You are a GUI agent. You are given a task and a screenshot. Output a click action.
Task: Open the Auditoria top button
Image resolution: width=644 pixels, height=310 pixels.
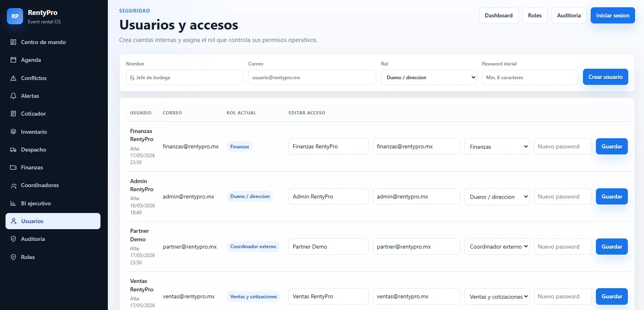coord(569,15)
